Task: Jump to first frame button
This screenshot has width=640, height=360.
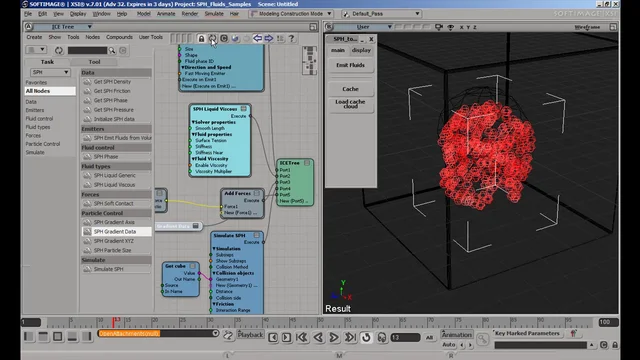Action: point(302,337)
